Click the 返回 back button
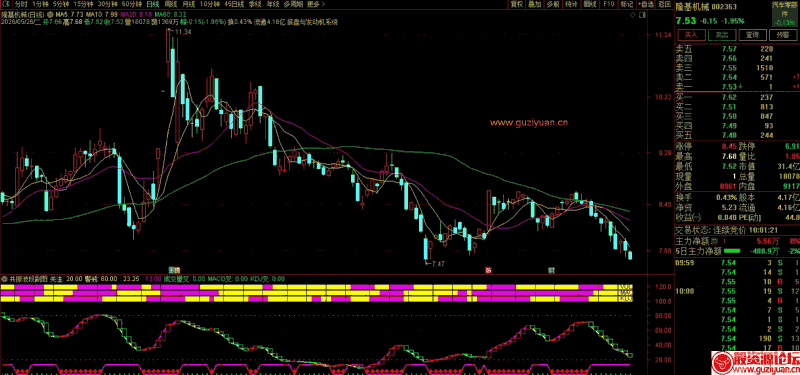 pyautogui.click(x=664, y=4)
